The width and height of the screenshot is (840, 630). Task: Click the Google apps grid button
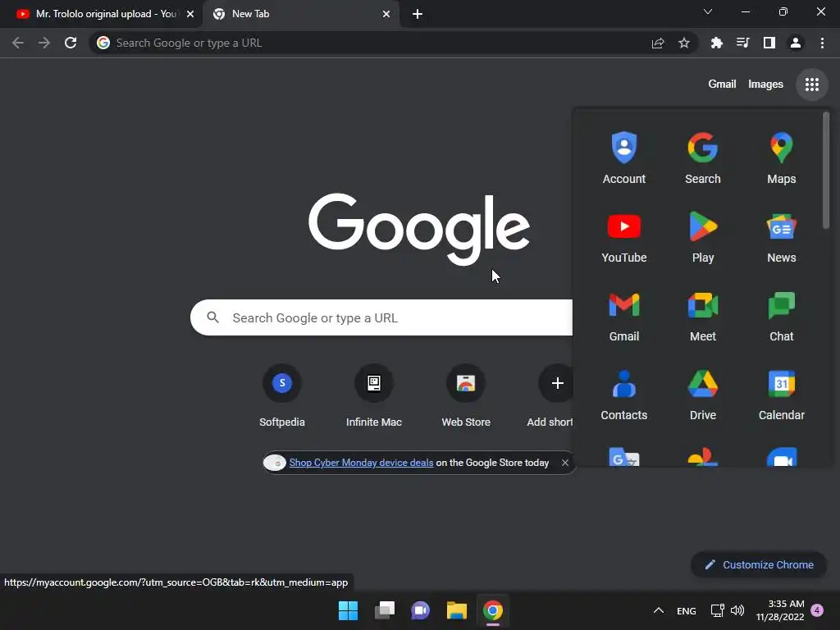coord(811,84)
